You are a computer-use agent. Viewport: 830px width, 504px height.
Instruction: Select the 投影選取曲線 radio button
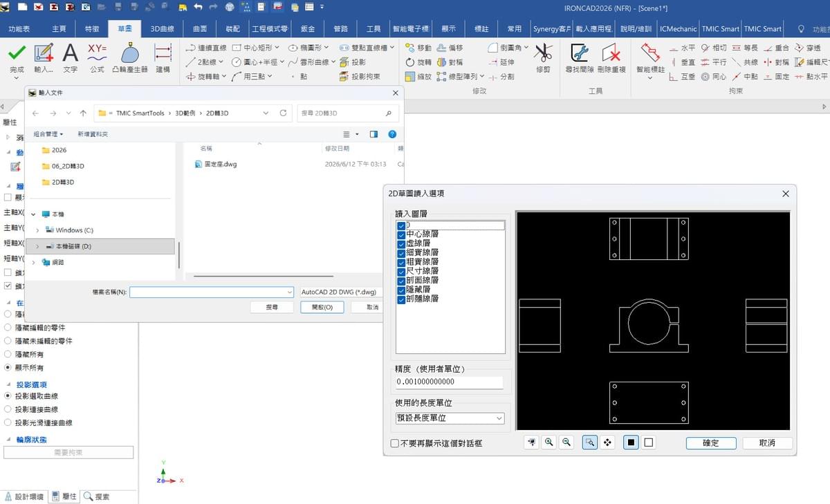[x=8, y=396]
